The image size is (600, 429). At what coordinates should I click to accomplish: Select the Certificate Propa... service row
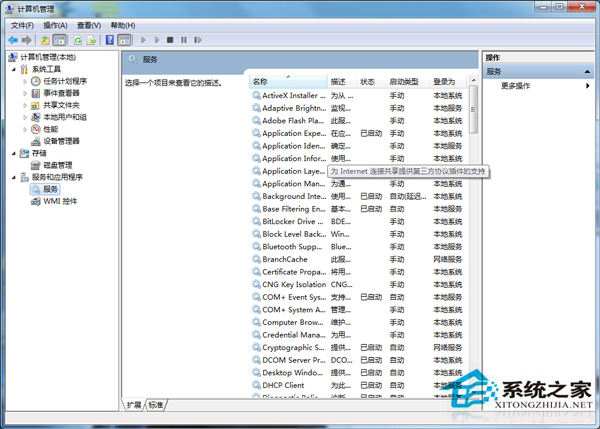(359, 272)
